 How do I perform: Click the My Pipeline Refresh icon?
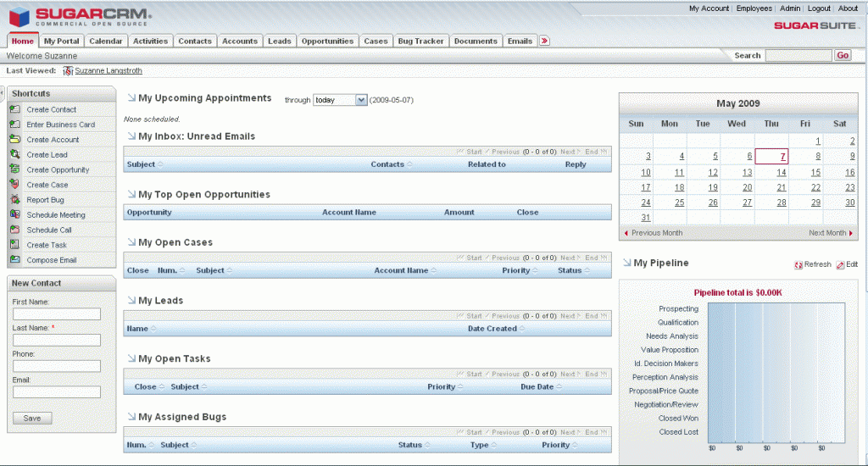798,265
